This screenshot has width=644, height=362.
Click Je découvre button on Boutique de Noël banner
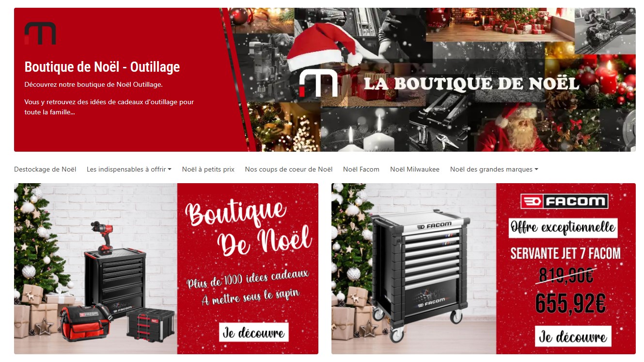[253, 332]
